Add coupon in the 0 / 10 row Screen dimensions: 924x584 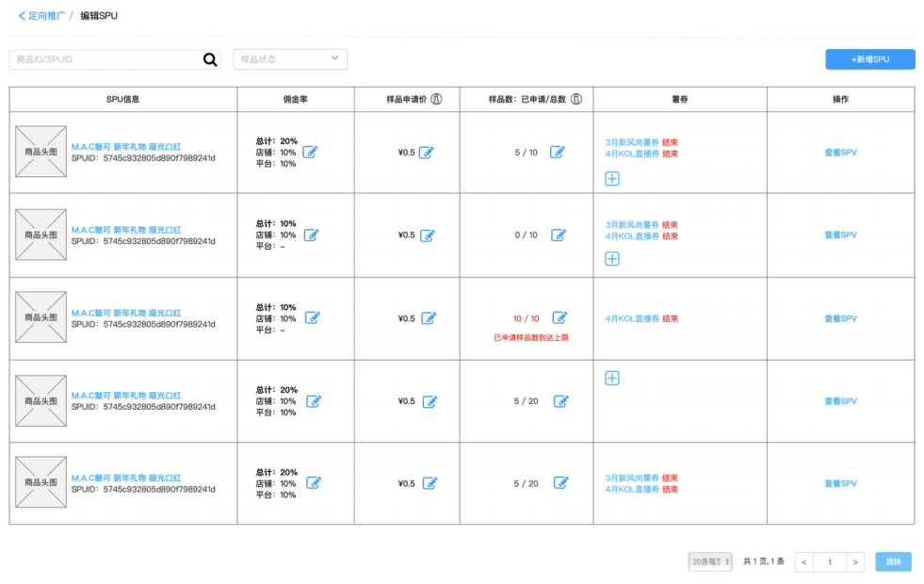(612, 259)
